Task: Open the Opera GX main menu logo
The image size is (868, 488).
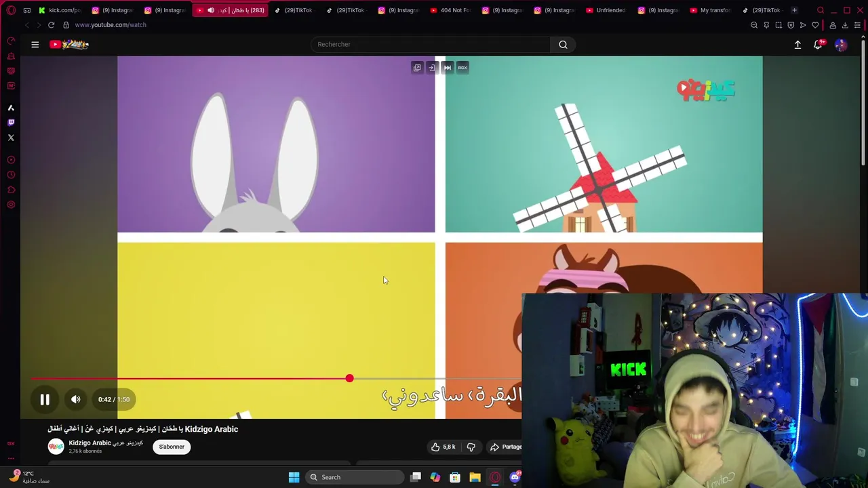Action: (x=11, y=10)
